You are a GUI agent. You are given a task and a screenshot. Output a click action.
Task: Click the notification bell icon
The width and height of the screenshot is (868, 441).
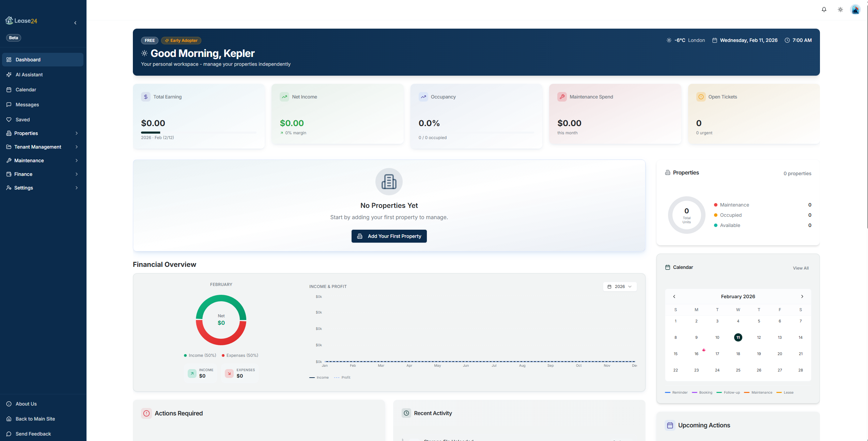(x=824, y=9)
